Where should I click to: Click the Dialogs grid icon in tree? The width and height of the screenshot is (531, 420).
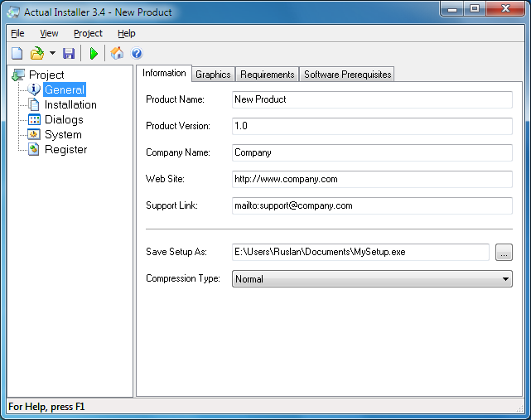34,119
